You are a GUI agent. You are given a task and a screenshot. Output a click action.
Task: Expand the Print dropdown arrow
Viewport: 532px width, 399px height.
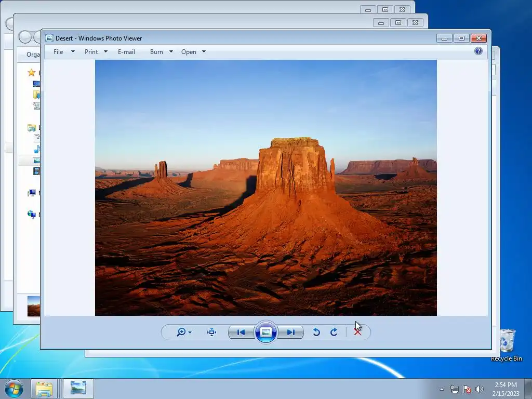click(x=105, y=51)
